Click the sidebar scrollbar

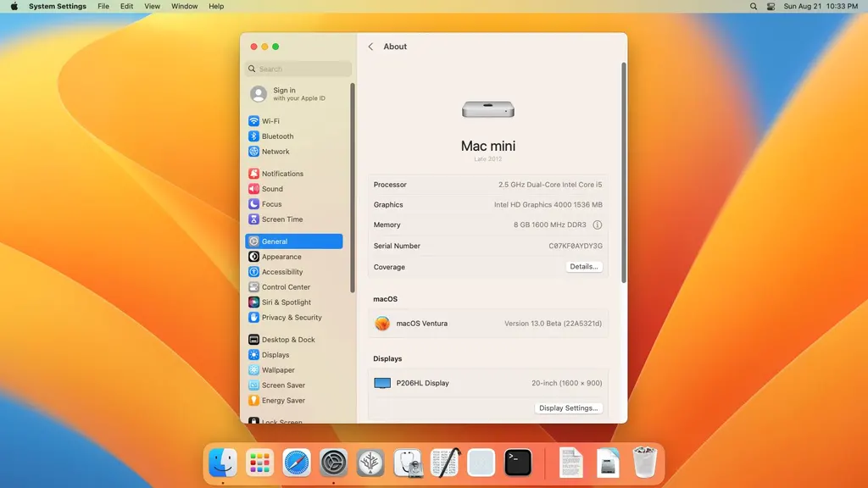tap(353, 188)
